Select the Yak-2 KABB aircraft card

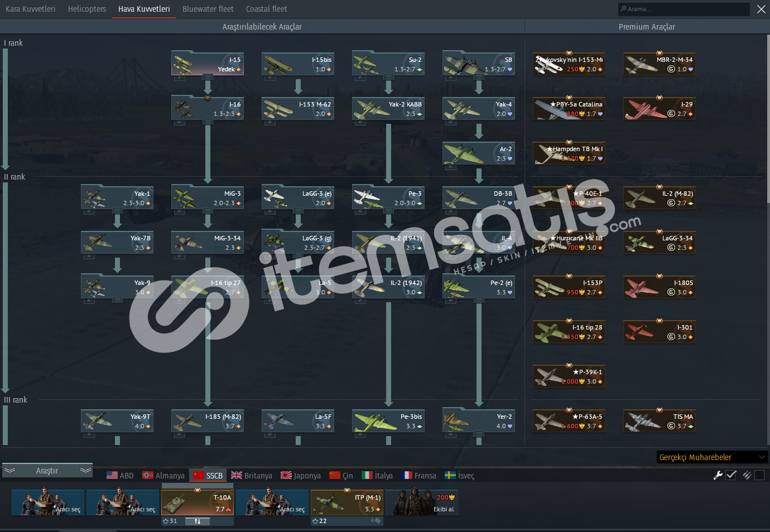388,109
